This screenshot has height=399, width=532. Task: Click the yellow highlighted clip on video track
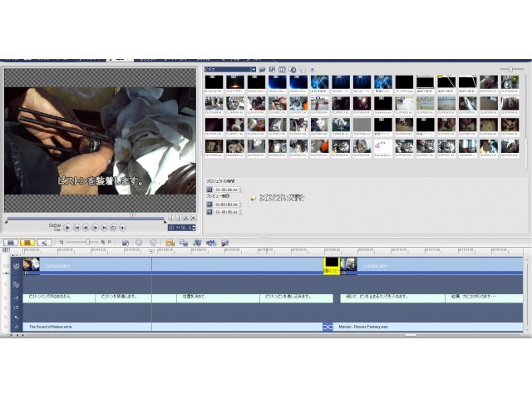[331, 265]
